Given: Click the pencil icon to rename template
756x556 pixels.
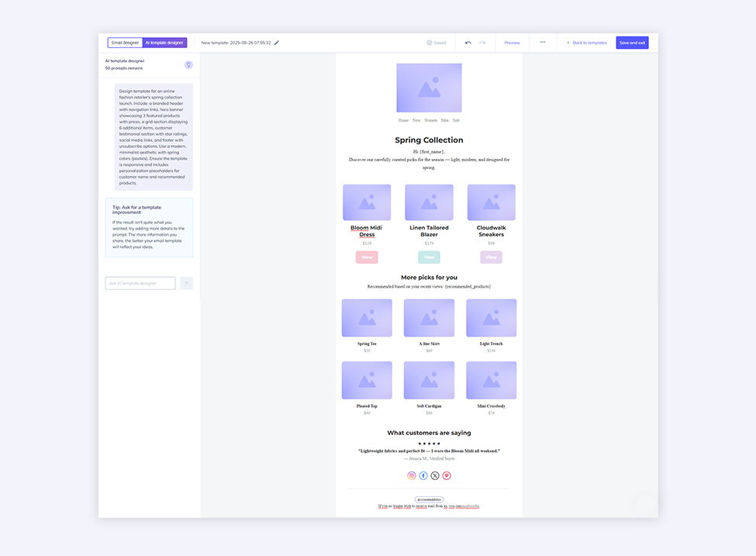Looking at the screenshot, I should (277, 43).
